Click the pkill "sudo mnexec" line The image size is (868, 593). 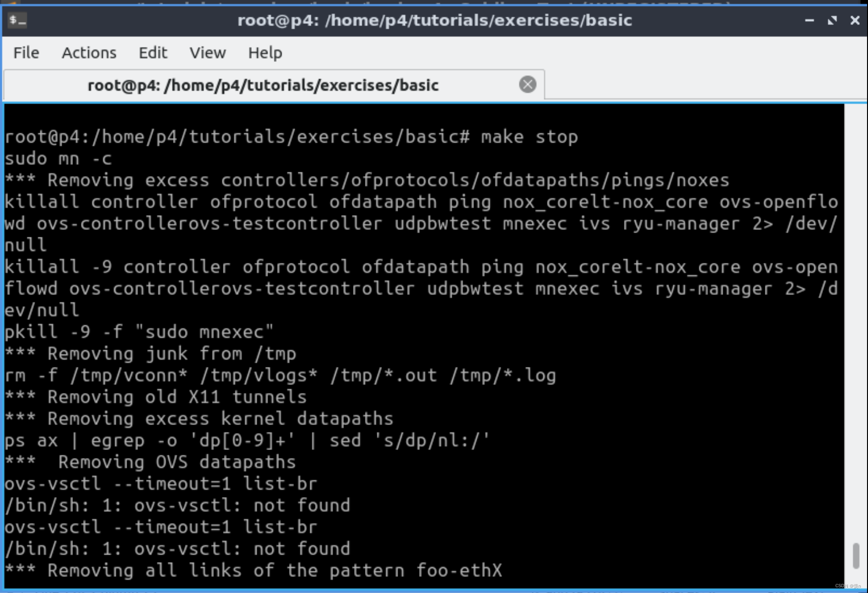click(x=139, y=332)
